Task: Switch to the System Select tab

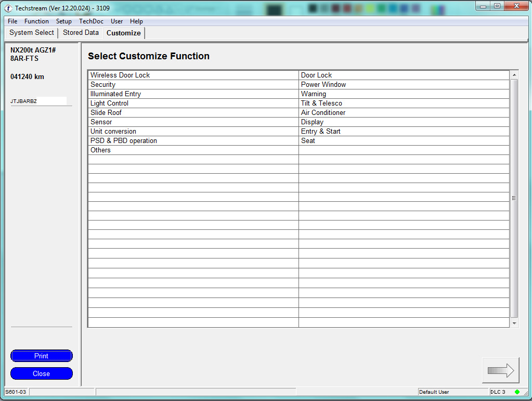Action: click(32, 33)
